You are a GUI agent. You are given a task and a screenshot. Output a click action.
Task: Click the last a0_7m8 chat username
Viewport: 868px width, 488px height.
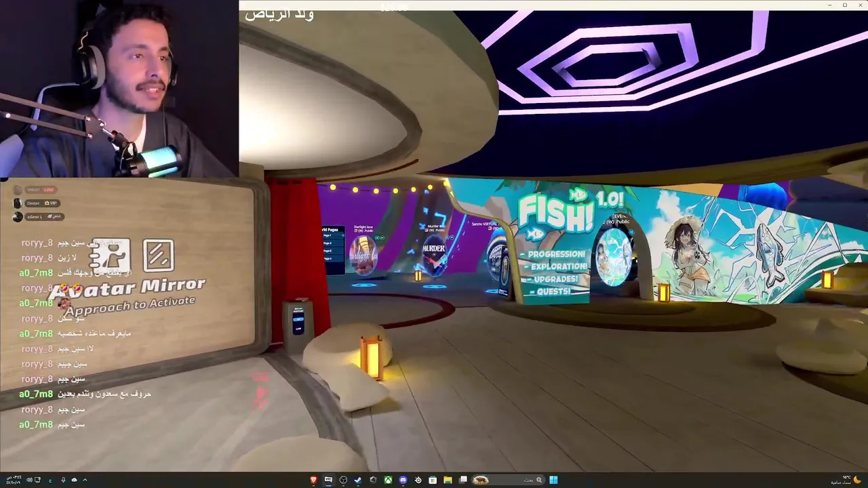coord(36,424)
